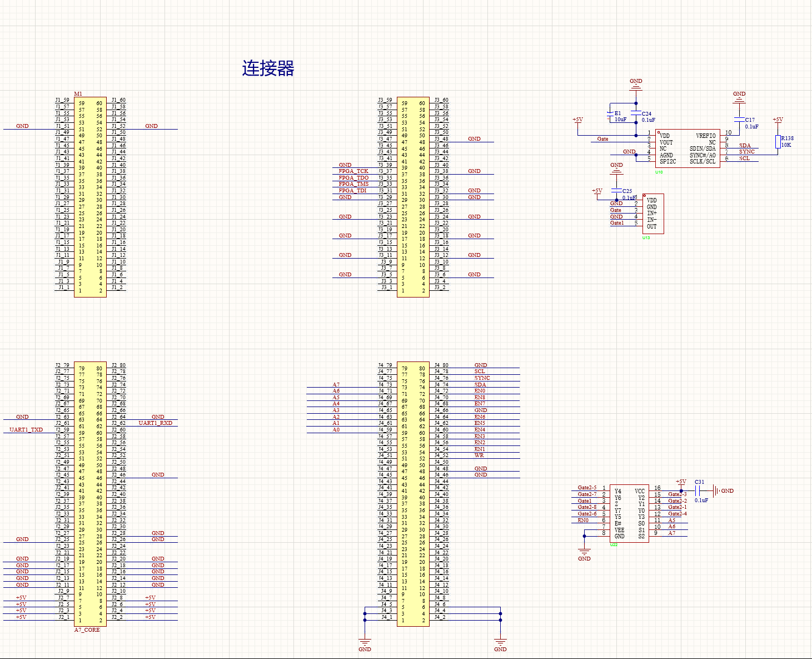The height and width of the screenshot is (659, 812).
Task: Click the Gate2-3 net label
Action: [678, 494]
